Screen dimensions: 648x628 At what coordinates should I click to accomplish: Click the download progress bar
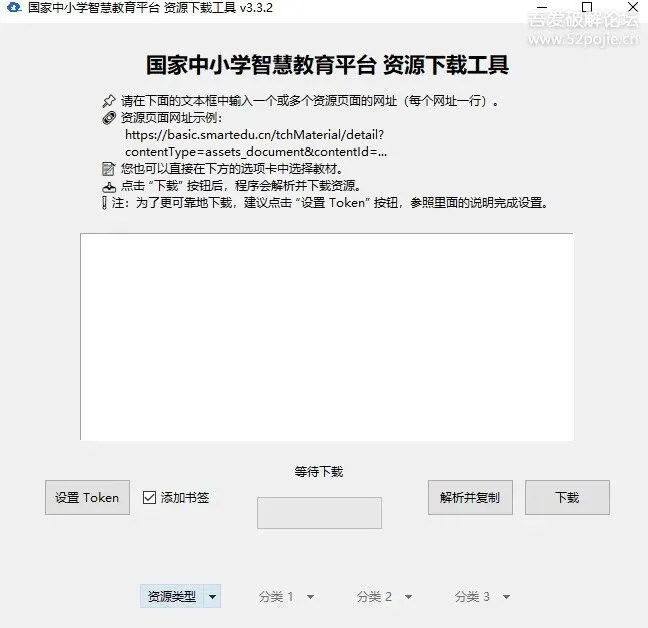click(x=319, y=513)
